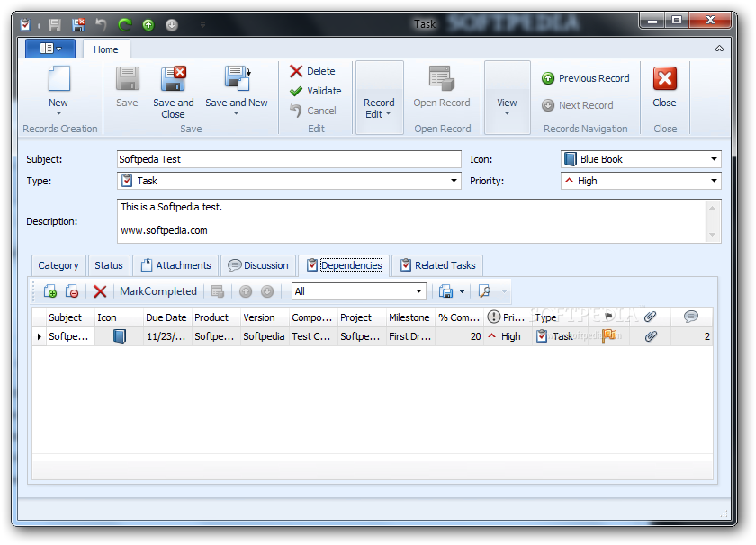Open the All filter combo box
756x545 pixels.
click(359, 291)
